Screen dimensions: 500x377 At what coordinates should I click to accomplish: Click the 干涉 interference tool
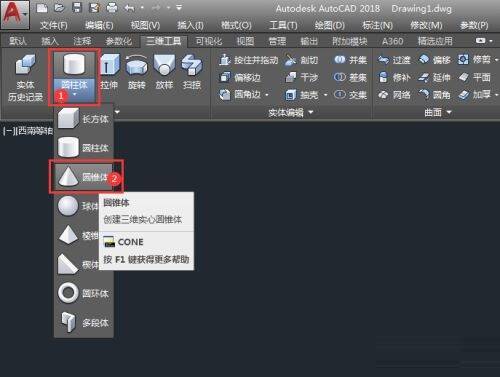coord(301,77)
